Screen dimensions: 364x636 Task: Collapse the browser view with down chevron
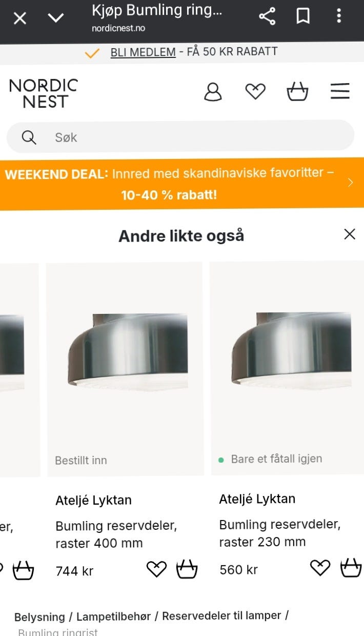pos(55,18)
